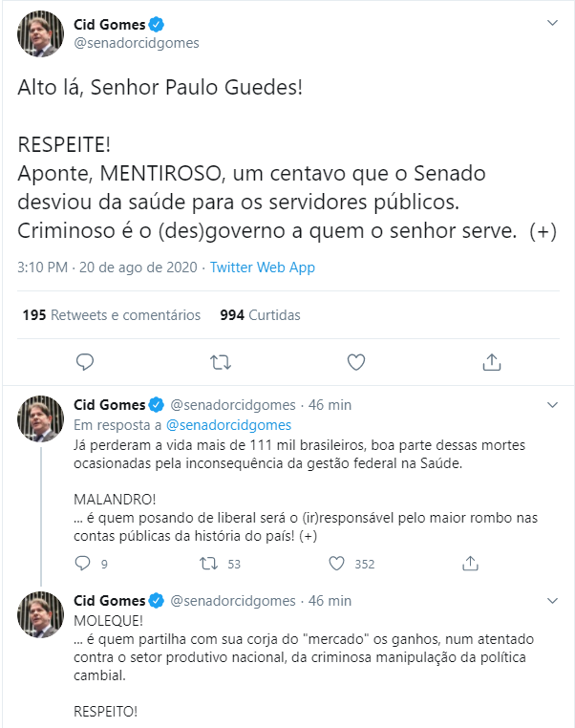Retweet the main tweet by Cid Gomes
Viewport: 575px width, 728px height.
coord(221,362)
